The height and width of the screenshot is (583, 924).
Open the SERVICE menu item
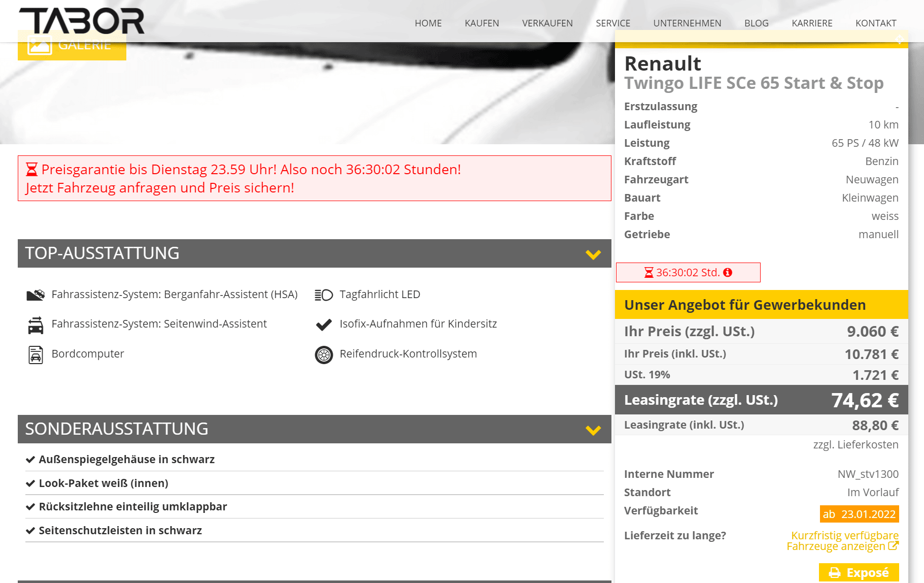tap(613, 23)
